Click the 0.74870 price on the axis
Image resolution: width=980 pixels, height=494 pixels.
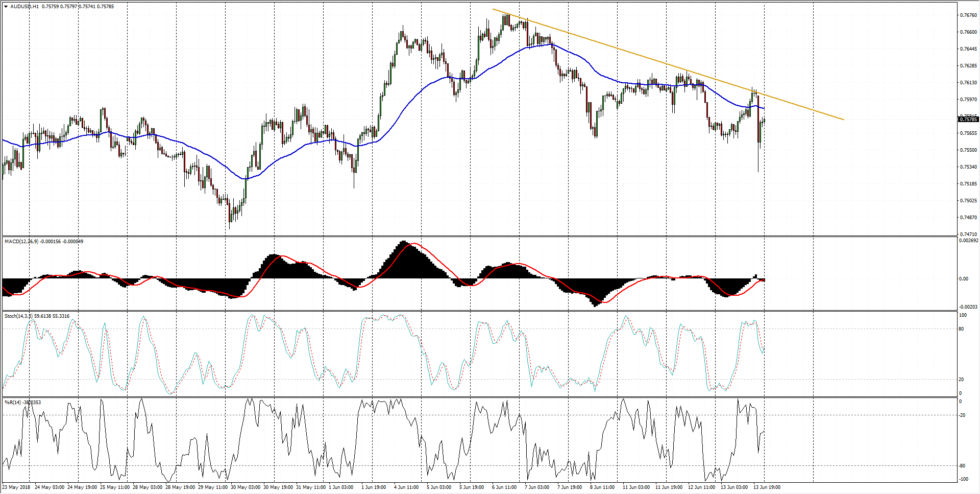pyautogui.click(x=968, y=218)
